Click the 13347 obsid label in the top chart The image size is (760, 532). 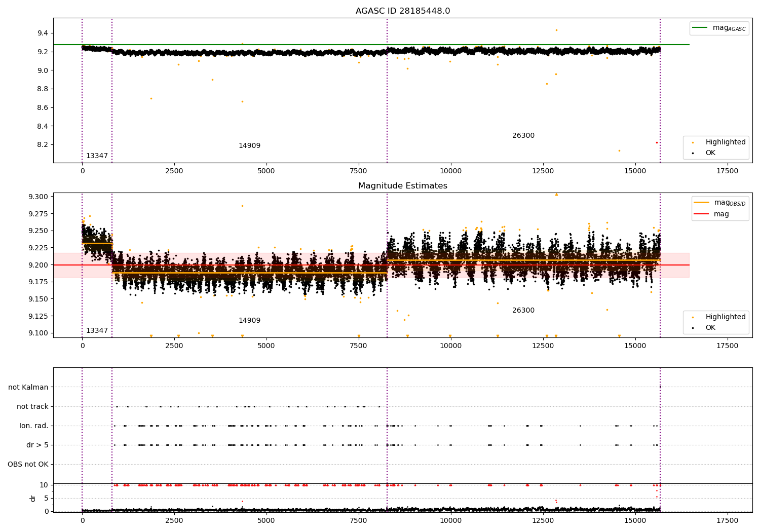pyautogui.click(x=97, y=156)
